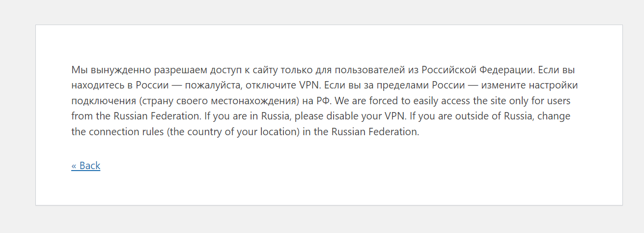Click the "« Back" link
This screenshot has width=644, height=233.
pos(85,166)
